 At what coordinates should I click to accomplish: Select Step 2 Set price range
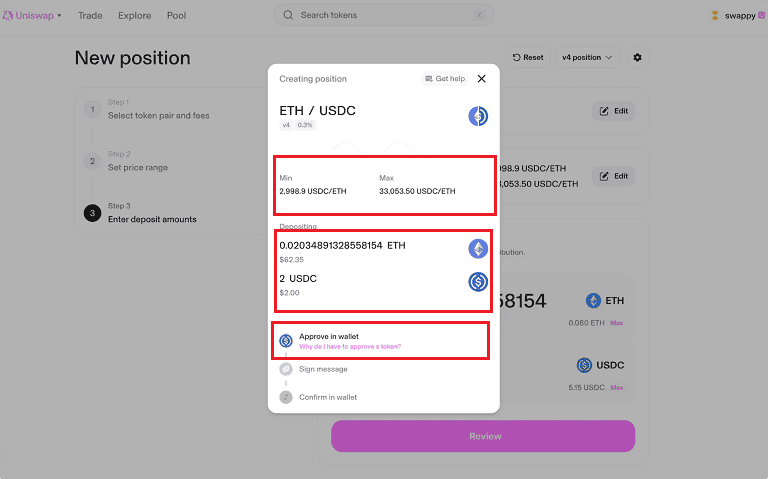pos(127,161)
